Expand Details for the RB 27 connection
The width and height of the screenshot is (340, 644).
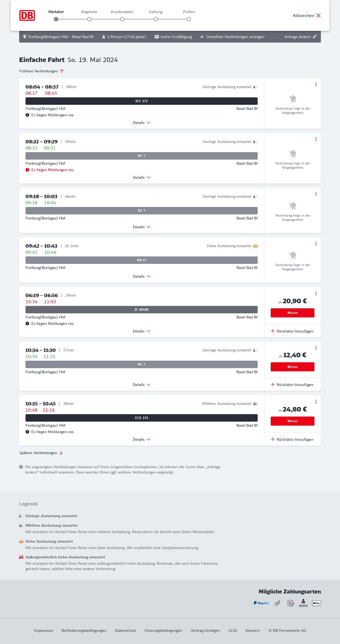142,276
